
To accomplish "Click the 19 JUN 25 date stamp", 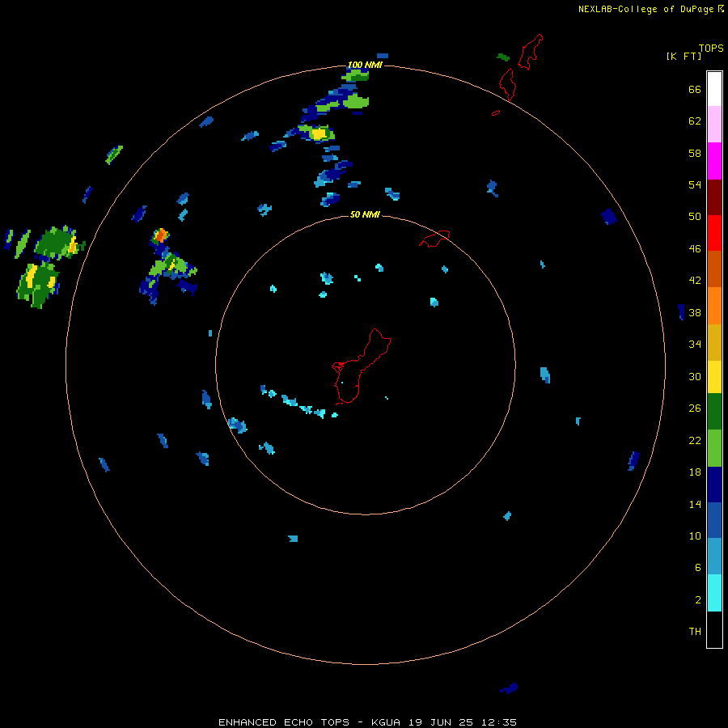I will pyautogui.click(x=441, y=722).
